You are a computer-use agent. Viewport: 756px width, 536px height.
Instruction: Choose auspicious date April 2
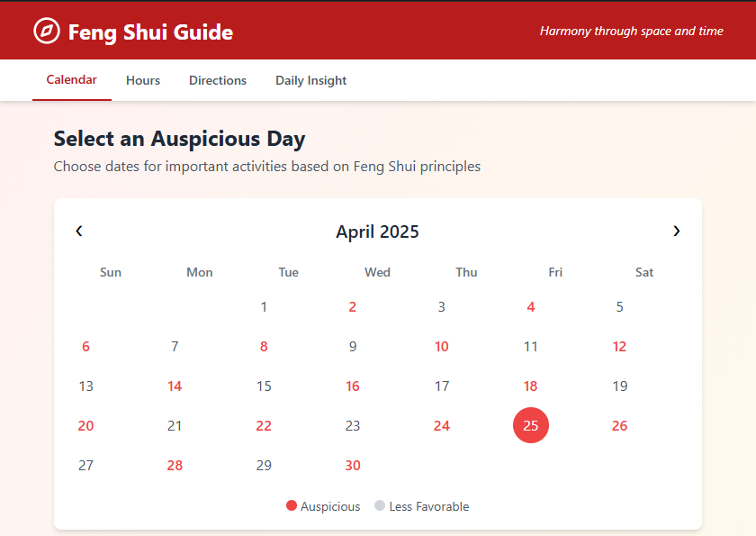point(353,307)
